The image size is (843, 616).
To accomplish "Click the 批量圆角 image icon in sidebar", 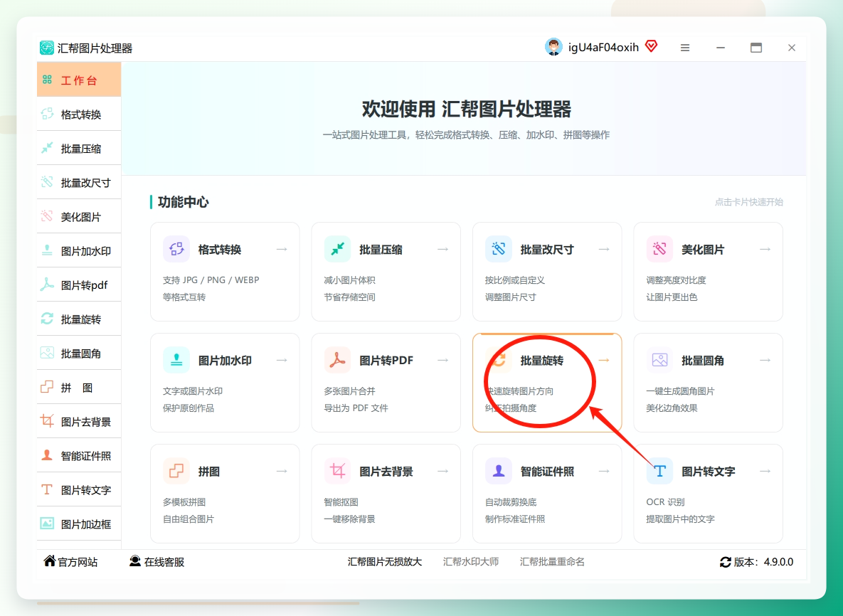I will 48,353.
